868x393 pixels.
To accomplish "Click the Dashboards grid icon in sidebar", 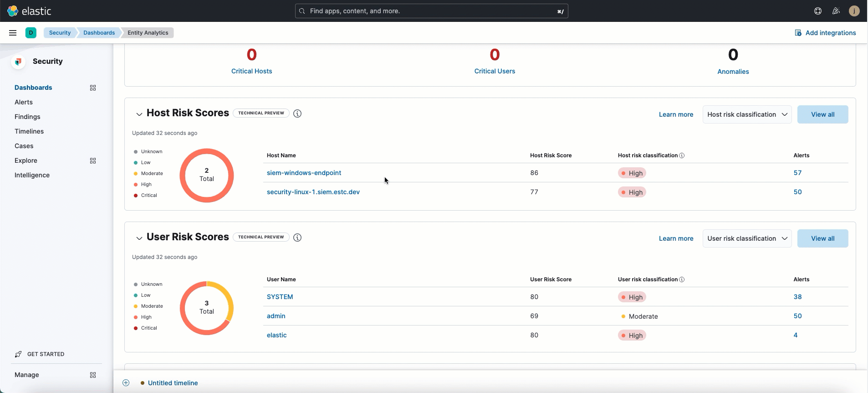I will (x=93, y=88).
